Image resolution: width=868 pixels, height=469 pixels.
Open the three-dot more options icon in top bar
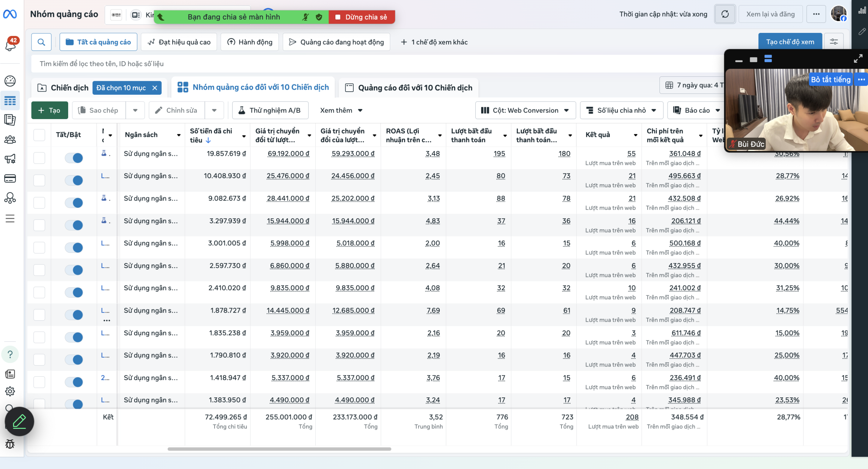click(x=816, y=14)
